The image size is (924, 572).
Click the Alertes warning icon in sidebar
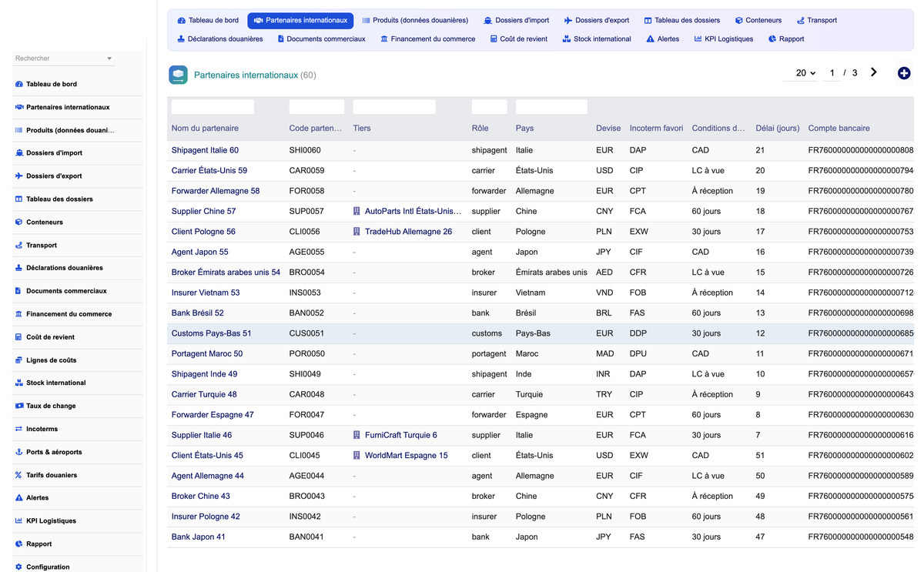[x=19, y=498]
